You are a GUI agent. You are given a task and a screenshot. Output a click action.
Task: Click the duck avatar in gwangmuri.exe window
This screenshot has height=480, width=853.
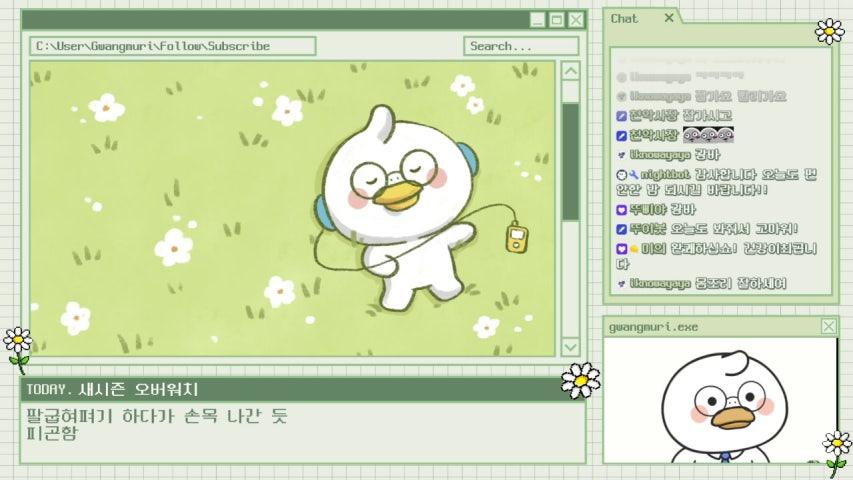point(724,405)
